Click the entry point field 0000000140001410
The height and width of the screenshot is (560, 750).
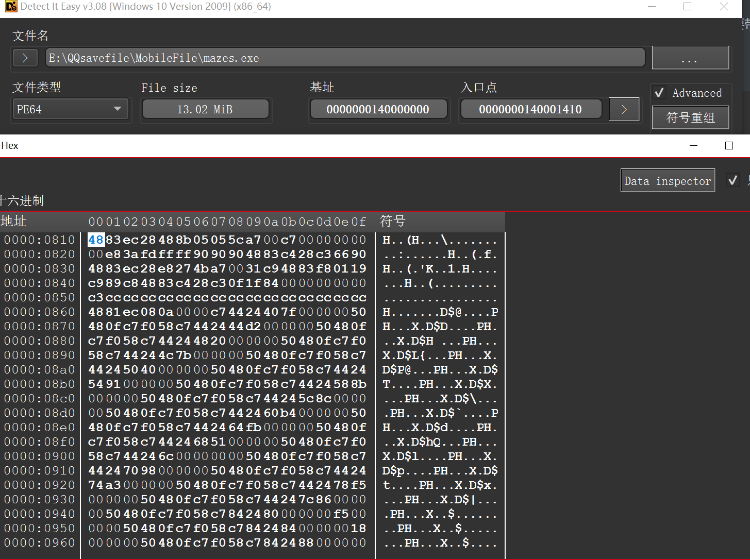(x=530, y=109)
